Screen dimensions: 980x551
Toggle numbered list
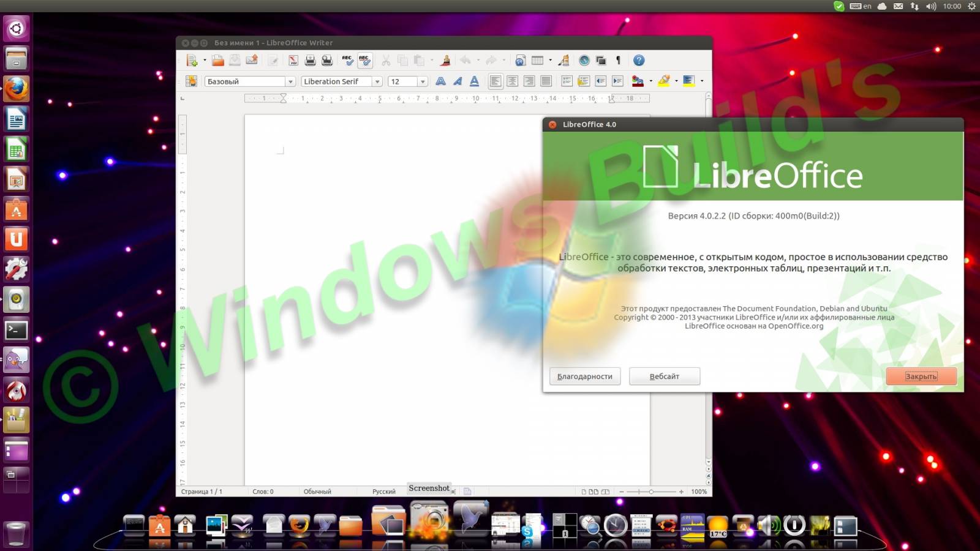[x=567, y=81]
